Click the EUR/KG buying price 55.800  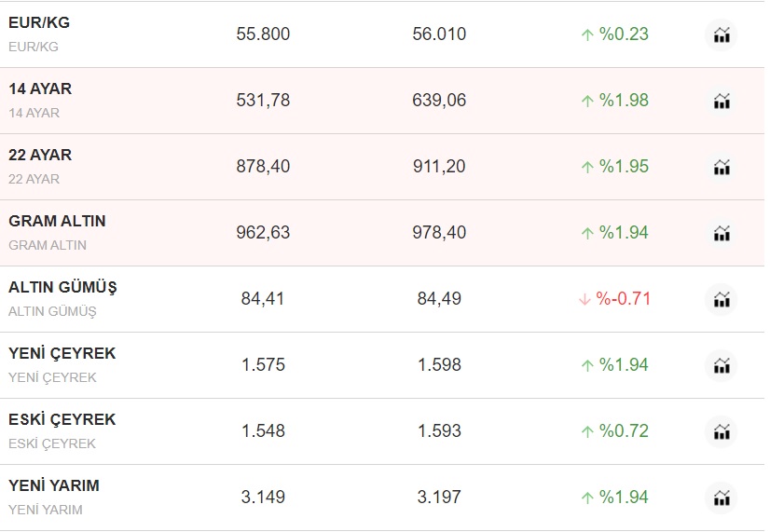tap(263, 34)
